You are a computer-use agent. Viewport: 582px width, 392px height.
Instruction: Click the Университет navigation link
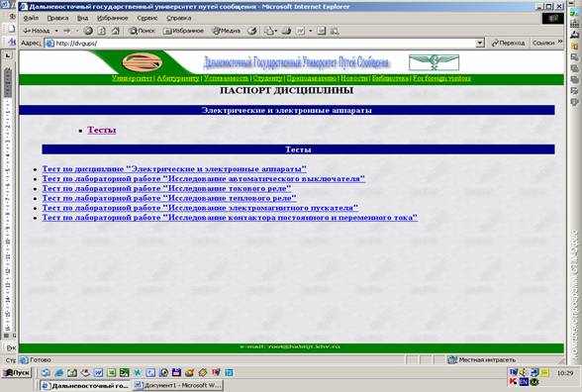click(132, 78)
